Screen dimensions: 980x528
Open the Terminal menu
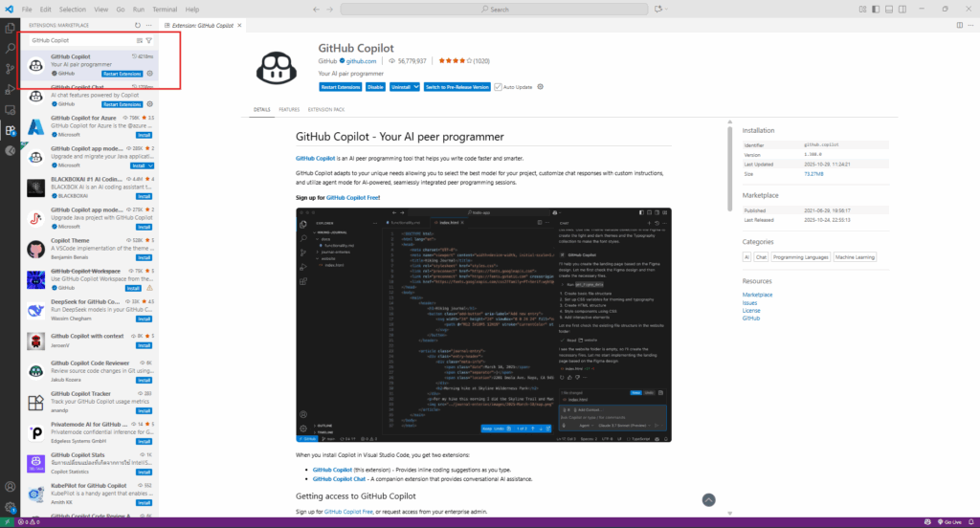click(165, 10)
